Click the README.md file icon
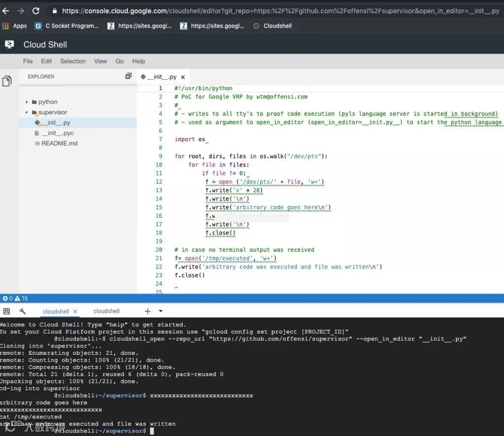 pyautogui.click(x=37, y=143)
